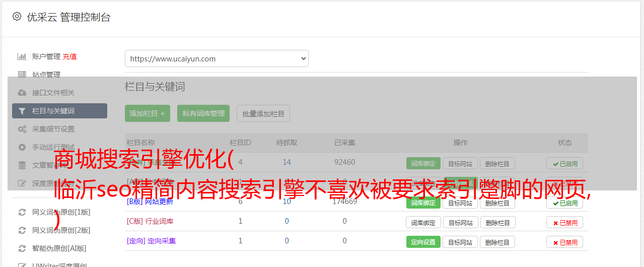This screenshot has height=267, width=644.
Task: Click the 栏目与关键词 page heading
Action: (155, 87)
